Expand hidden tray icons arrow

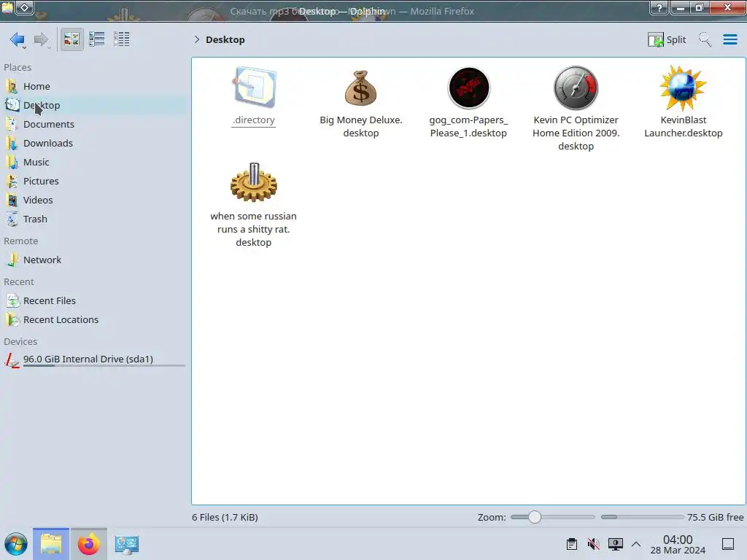coord(636,544)
